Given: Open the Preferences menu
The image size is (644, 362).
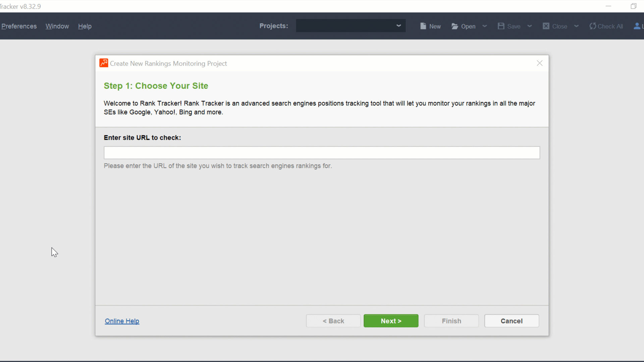Looking at the screenshot, I should point(19,26).
